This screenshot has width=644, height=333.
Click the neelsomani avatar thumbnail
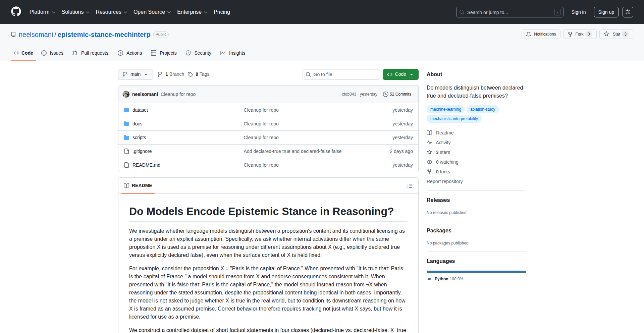[126, 94]
